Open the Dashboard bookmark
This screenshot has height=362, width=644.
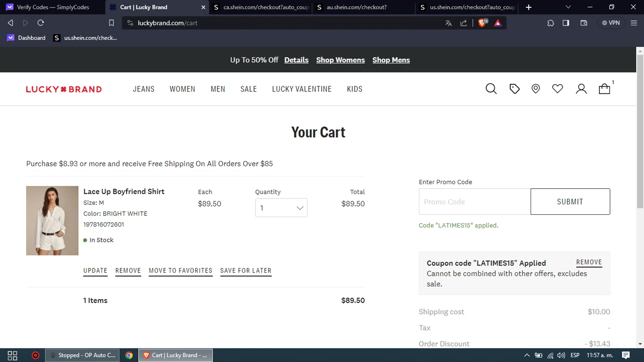click(x=27, y=38)
